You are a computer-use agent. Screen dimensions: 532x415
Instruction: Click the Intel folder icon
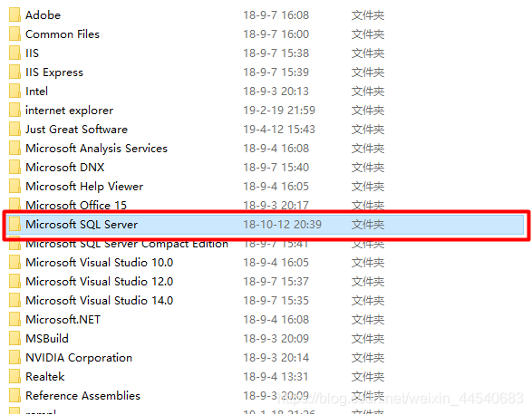(x=15, y=91)
